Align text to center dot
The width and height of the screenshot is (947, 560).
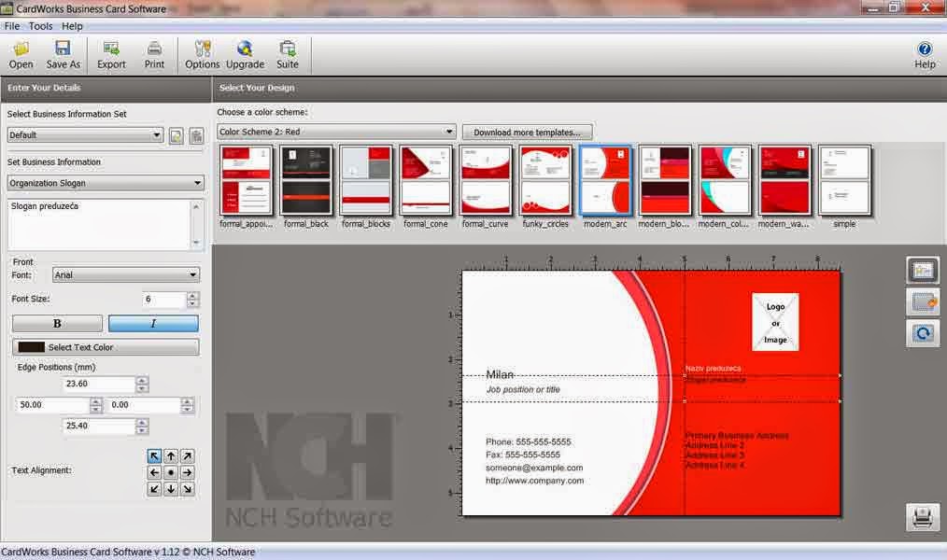pyautogui.click(x=171, y=472)
